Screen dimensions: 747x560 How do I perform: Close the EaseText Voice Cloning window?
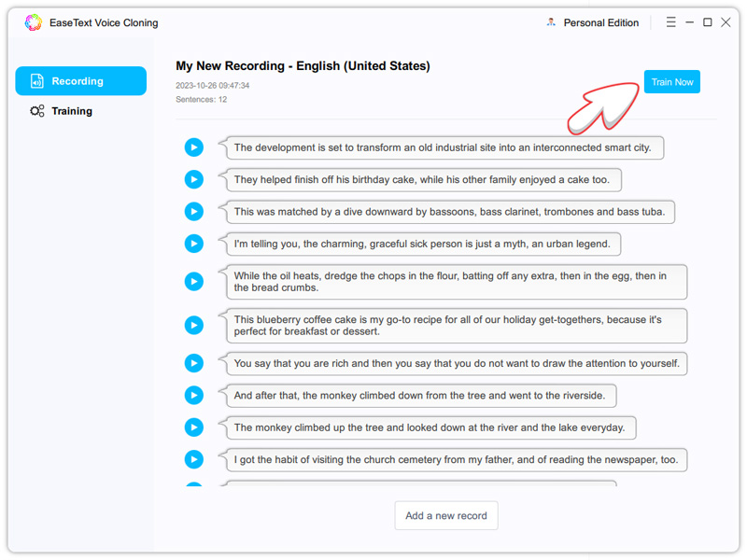[x=726, y=22]
